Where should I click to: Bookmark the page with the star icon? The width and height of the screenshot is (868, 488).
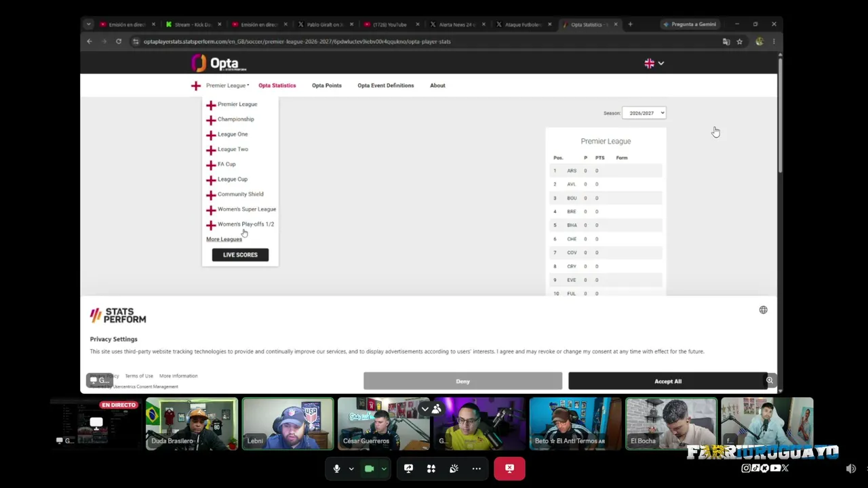(740, 41)
